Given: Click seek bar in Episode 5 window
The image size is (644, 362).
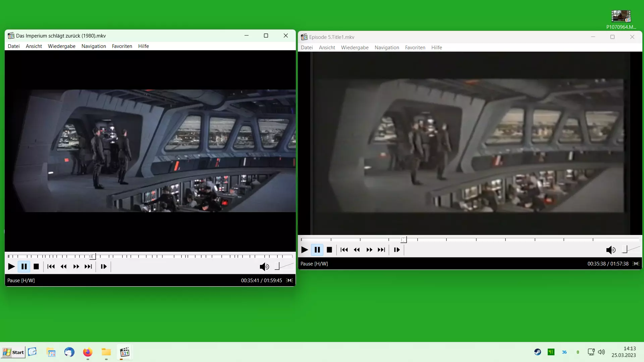Looking at the screenshot, I should 470,239.
